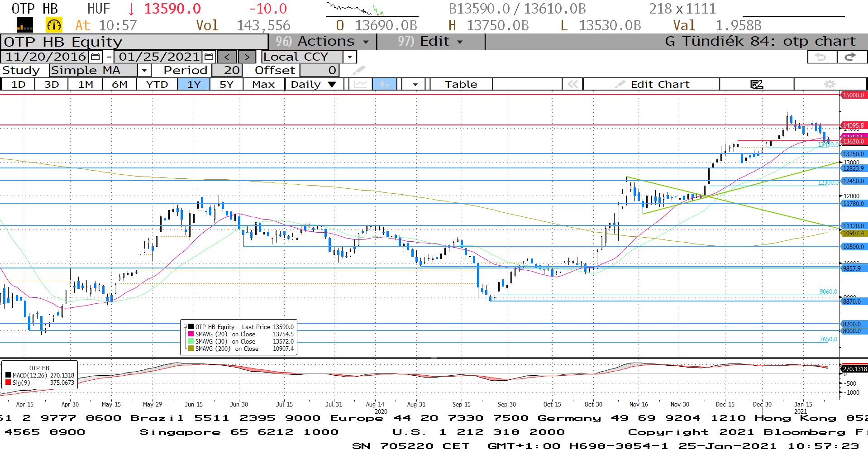
Task: Click the 10907.4 SMAVG 200 axis label
Action: [x=854, y=233]
